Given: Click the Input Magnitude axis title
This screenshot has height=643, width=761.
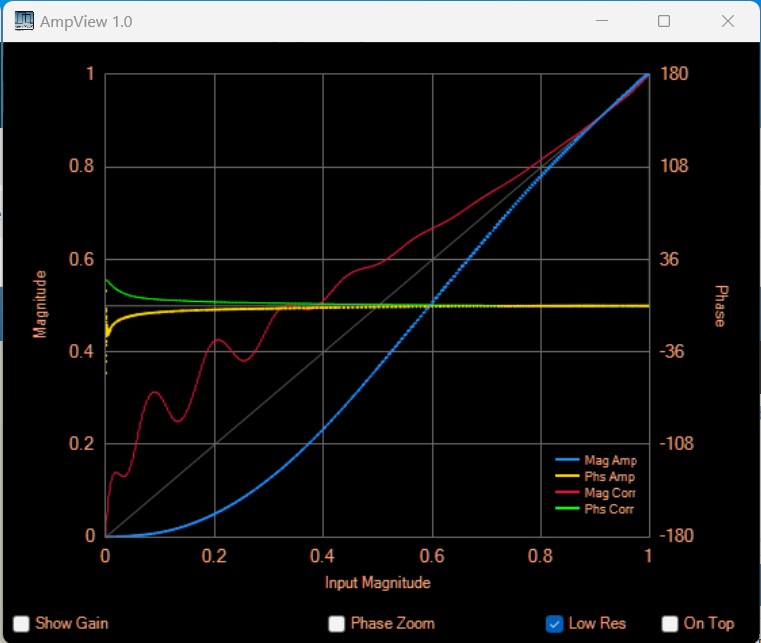Looking at the screenshot, I should click(378, 582).
